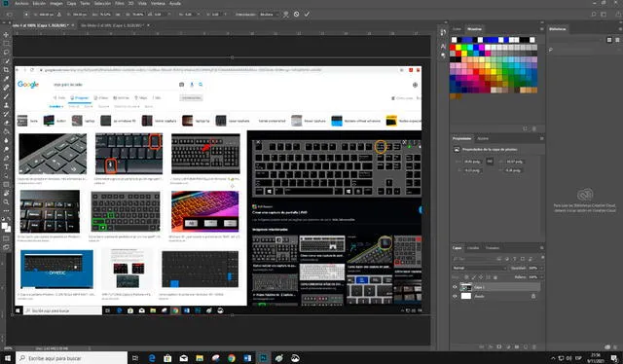Click the add layer mask icon in Capas
This screenshot has width=623, height=364.
point(499,346)
